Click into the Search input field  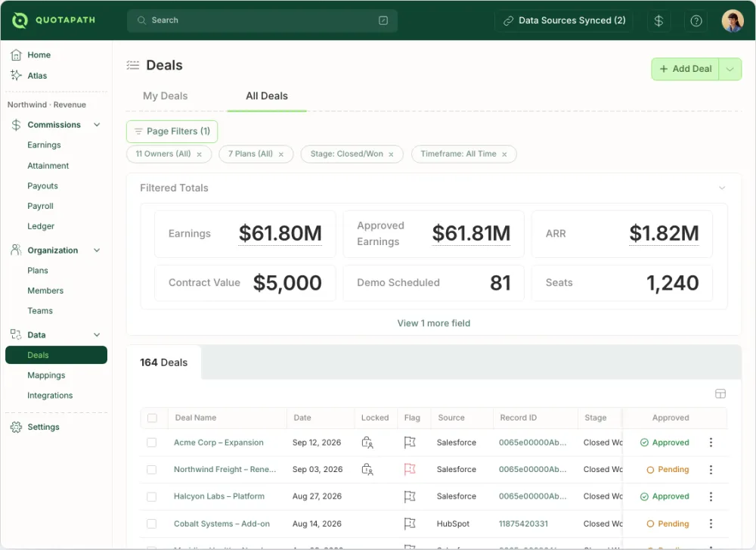click(x=262, y=20)
